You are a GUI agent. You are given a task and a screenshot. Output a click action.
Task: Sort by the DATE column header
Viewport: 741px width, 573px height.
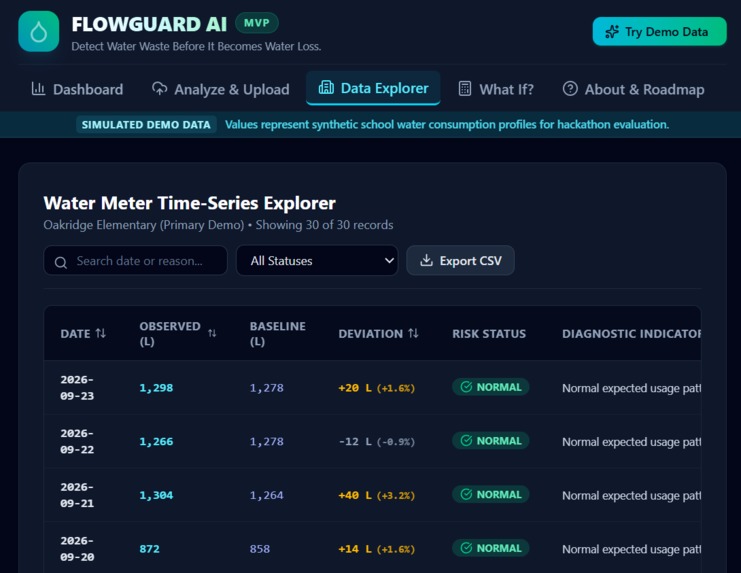(x=83, y=334)
